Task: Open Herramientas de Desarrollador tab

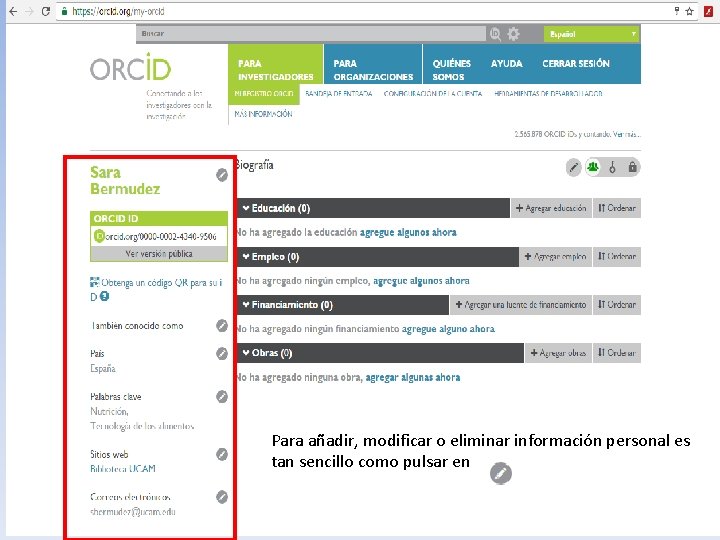Action: 548,94
